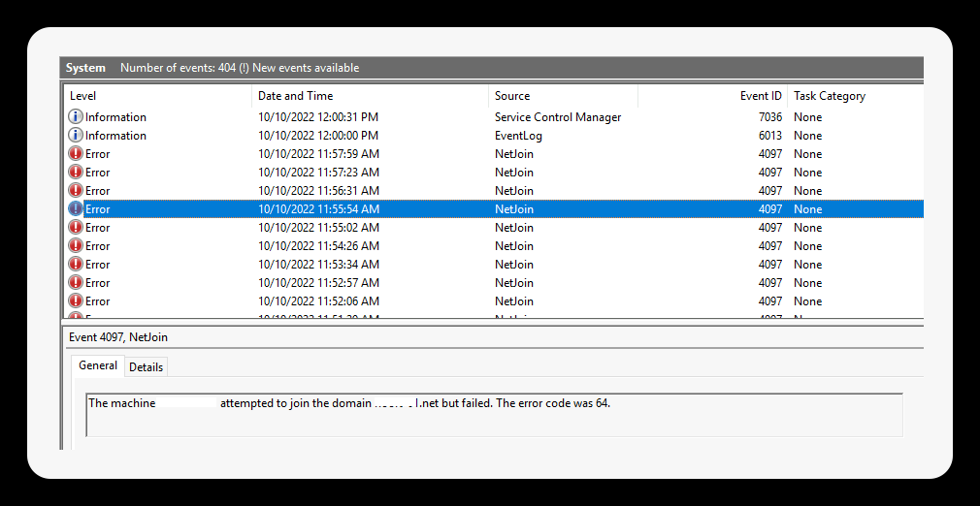
Task: Click the error icon in the 11:57:23 AM row
Action: 75,172
